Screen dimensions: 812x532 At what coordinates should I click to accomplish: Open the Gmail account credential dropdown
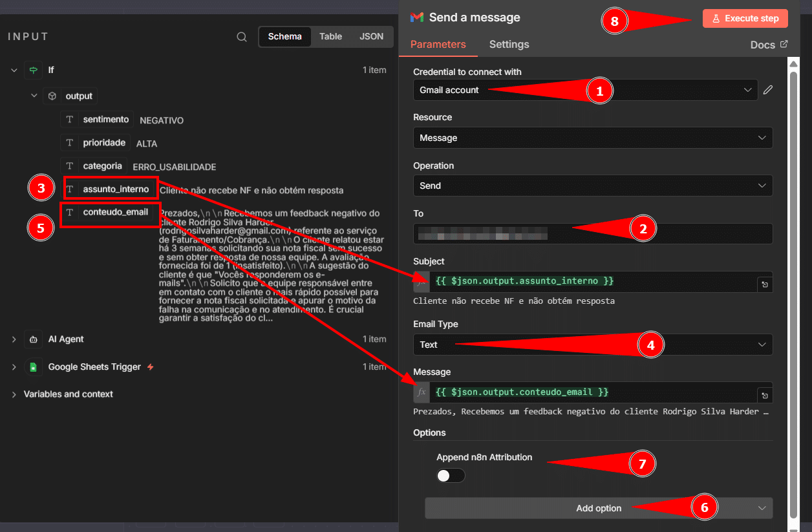coord(585,90)
